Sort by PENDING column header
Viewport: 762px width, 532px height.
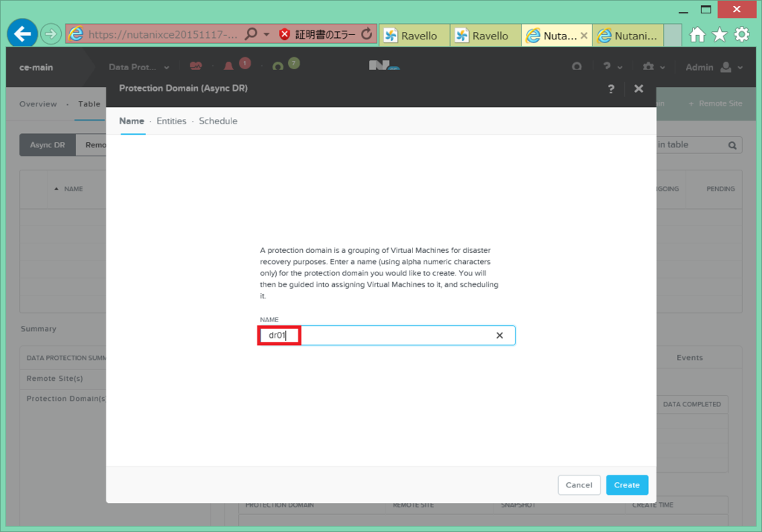[720, 188]
